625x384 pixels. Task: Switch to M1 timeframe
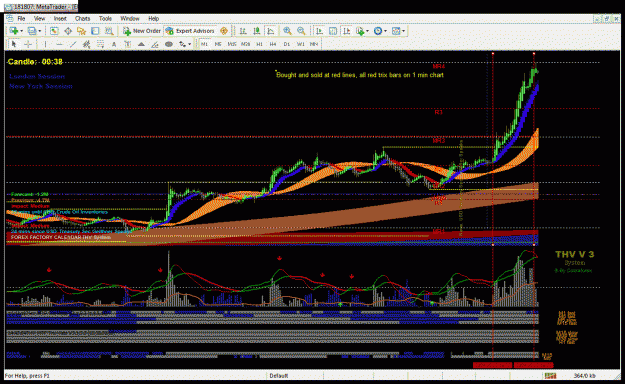coord(204,44)
